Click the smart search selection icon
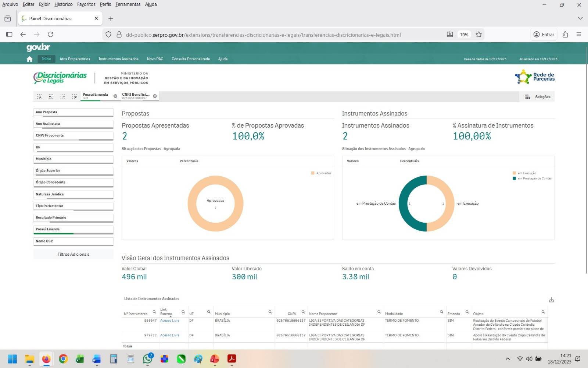This screenshot has height=368, width=588. pos(39,97)
